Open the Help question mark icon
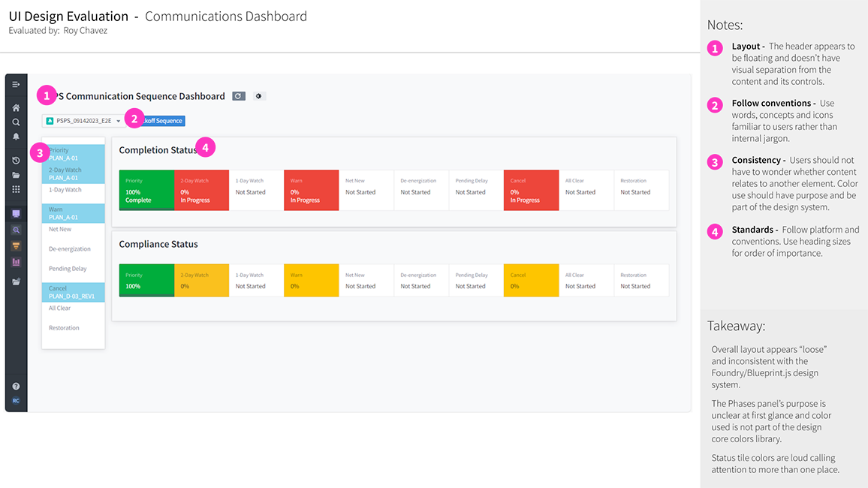The width and height of the screenshot is (868, 488). click(x=16, y=384)
